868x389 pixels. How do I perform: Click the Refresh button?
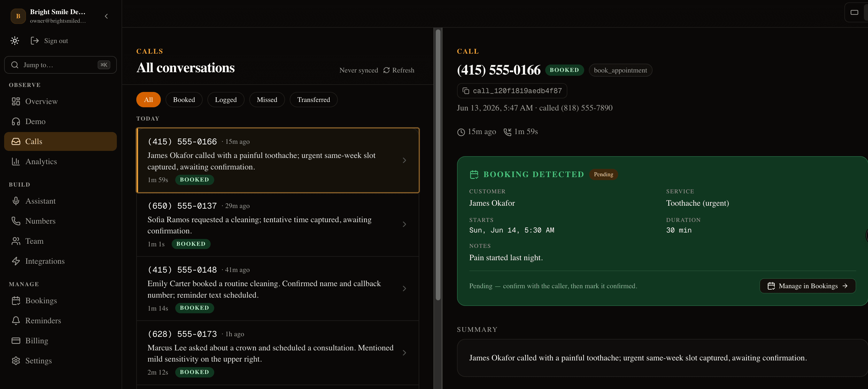point(399,70)
